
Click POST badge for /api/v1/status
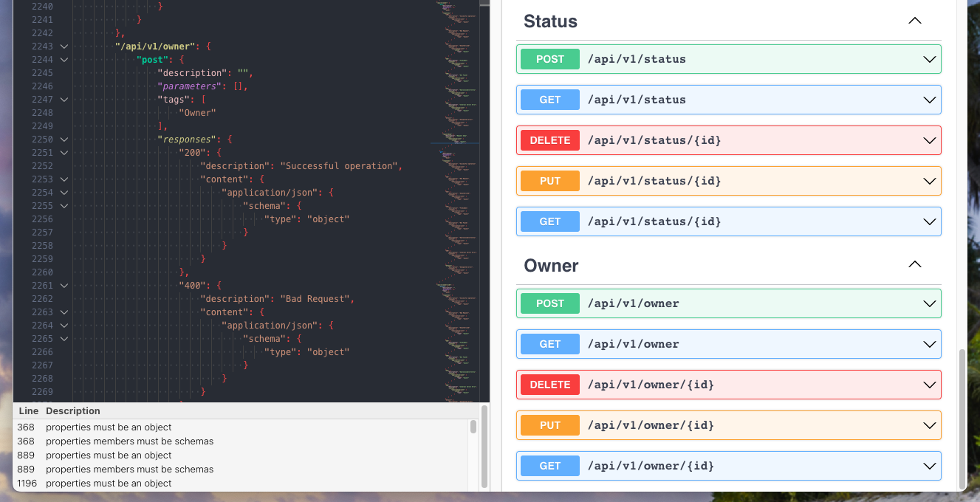[x=550, y=59]
